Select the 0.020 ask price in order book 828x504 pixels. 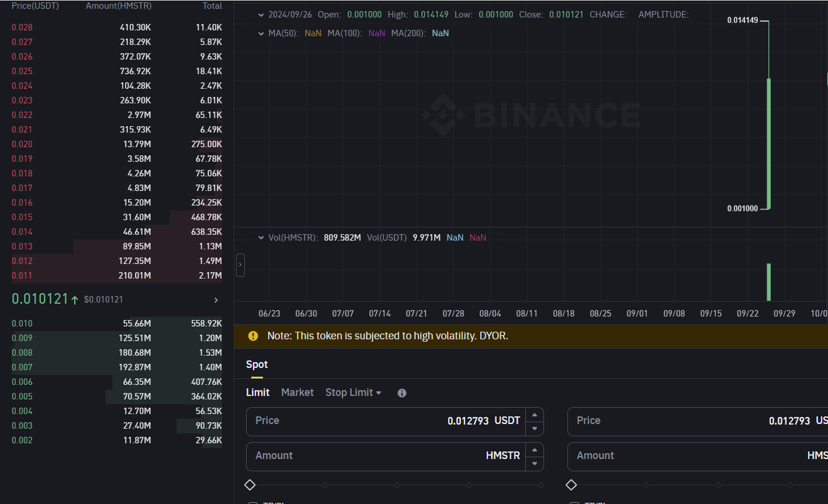22,144
